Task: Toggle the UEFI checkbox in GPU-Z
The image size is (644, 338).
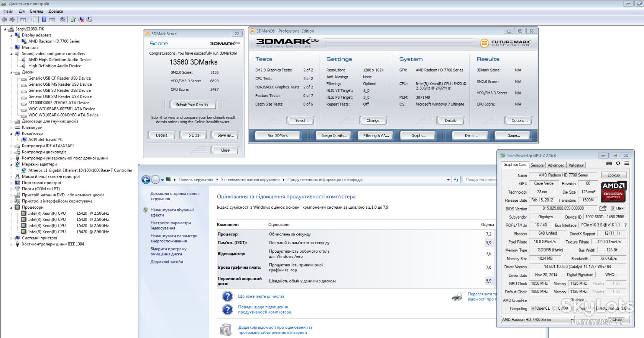Action: pyautogui.click(x=613, y=209)
